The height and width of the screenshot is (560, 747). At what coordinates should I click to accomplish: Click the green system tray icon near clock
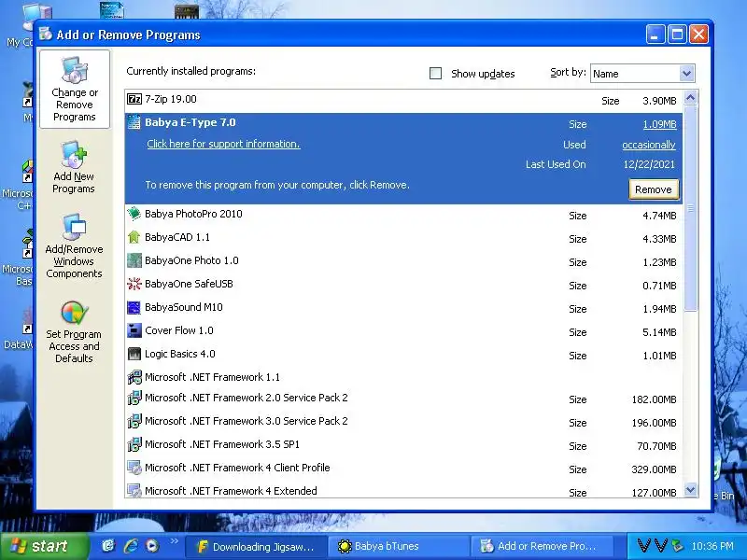(676, 546)
